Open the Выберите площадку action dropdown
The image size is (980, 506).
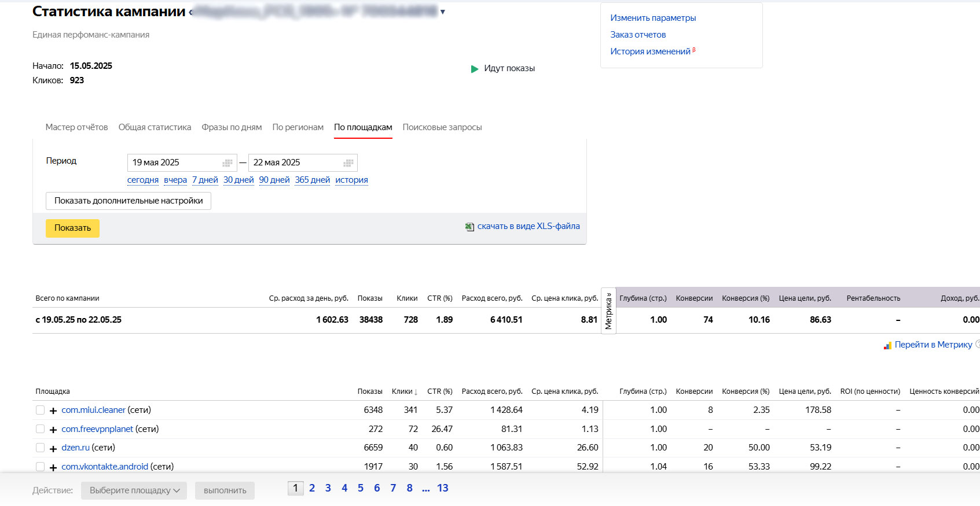134,490
